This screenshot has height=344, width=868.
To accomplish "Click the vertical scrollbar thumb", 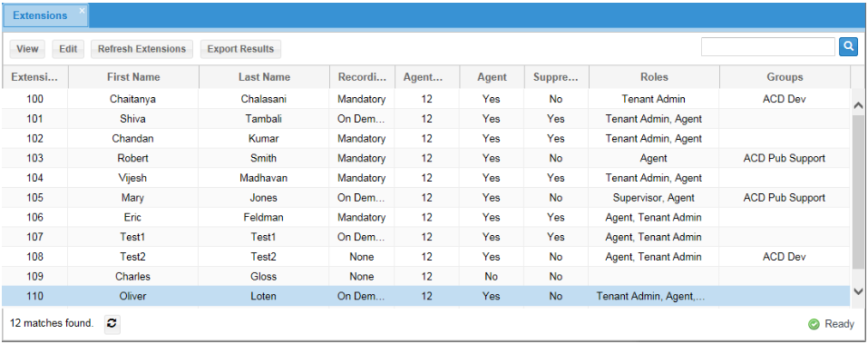I will [x=859, y=192].
